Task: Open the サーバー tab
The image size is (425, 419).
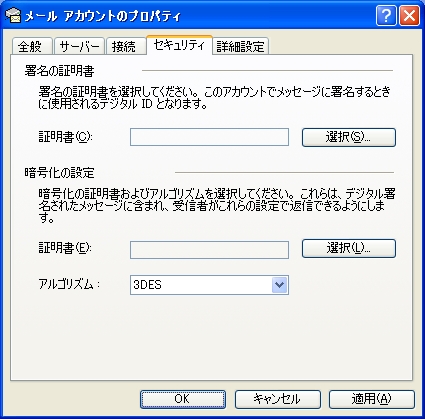Action: pos(79,46)
